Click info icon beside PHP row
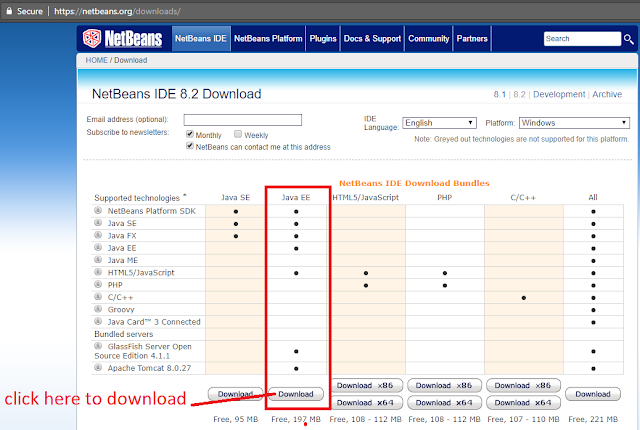This screenshot has height=430, width=640. 98,284
